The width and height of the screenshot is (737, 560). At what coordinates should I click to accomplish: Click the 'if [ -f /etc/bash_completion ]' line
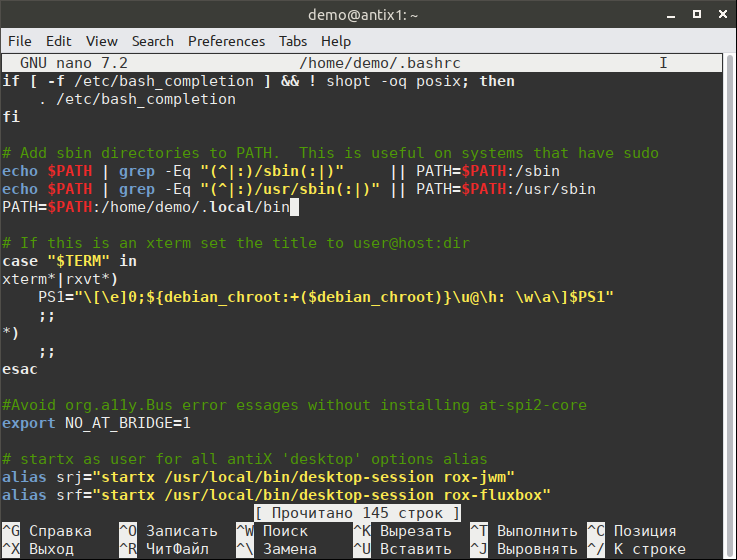(x=259, y=81)
